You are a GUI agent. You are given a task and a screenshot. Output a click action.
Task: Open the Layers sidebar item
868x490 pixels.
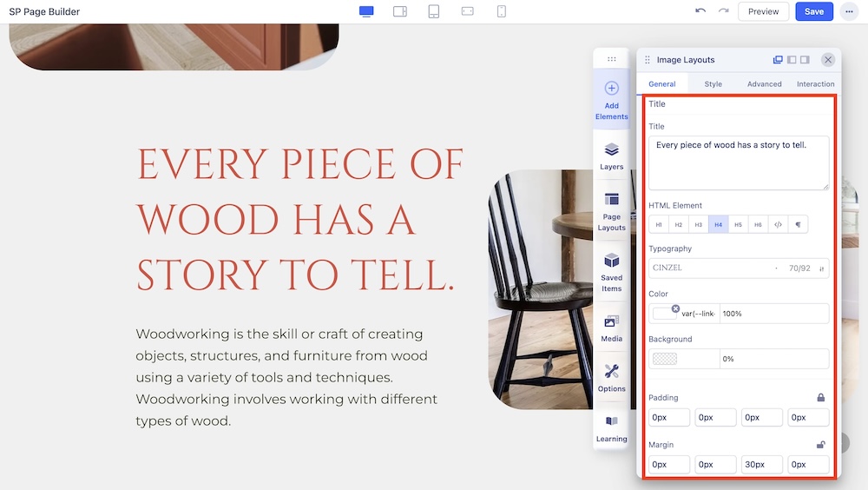[x=611, y=156]
